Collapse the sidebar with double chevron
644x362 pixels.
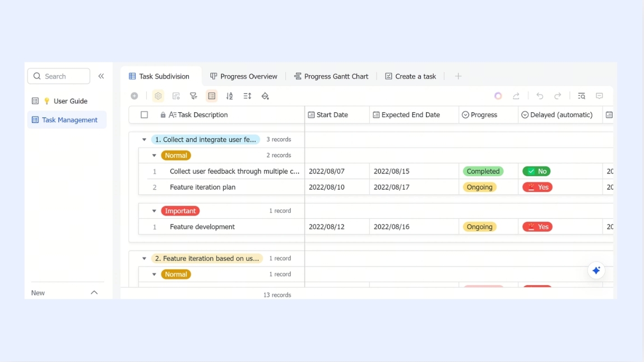[101, 76]
